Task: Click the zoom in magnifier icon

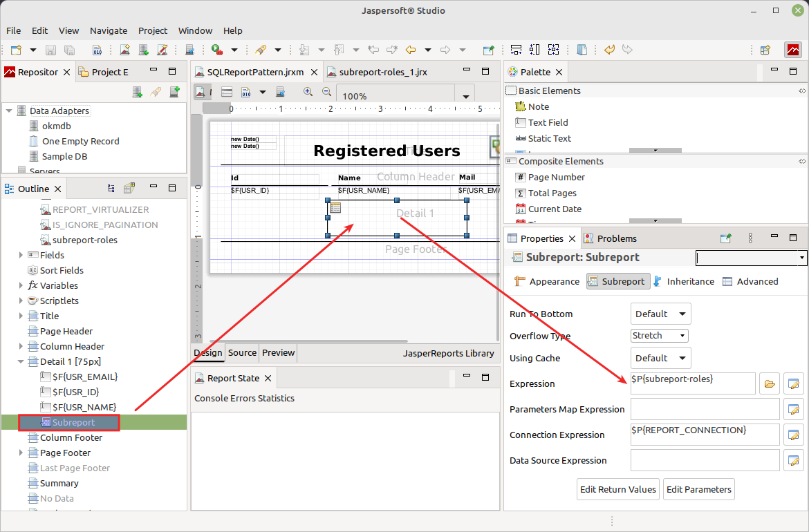Action: pyautogui.click(x=308, y=92)
